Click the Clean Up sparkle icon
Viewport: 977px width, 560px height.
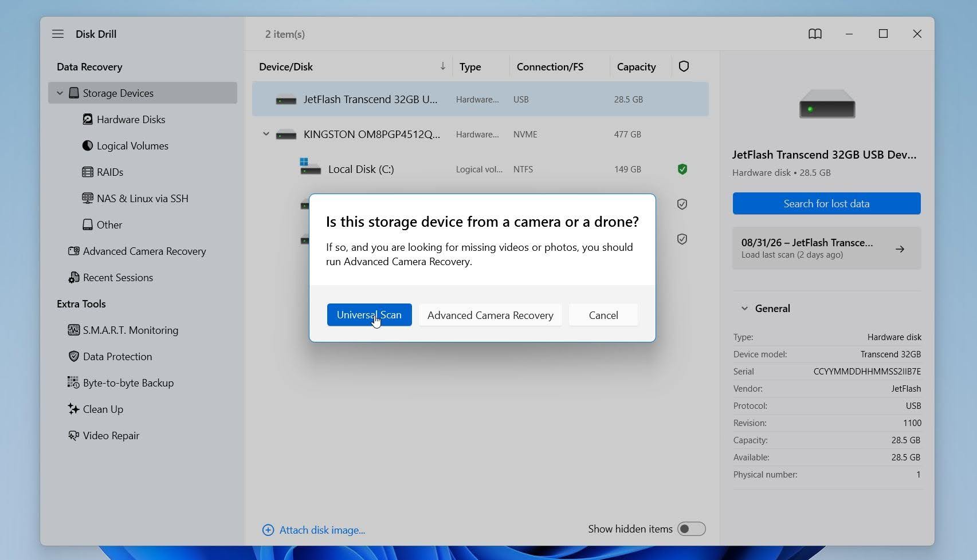click(74, 409)
